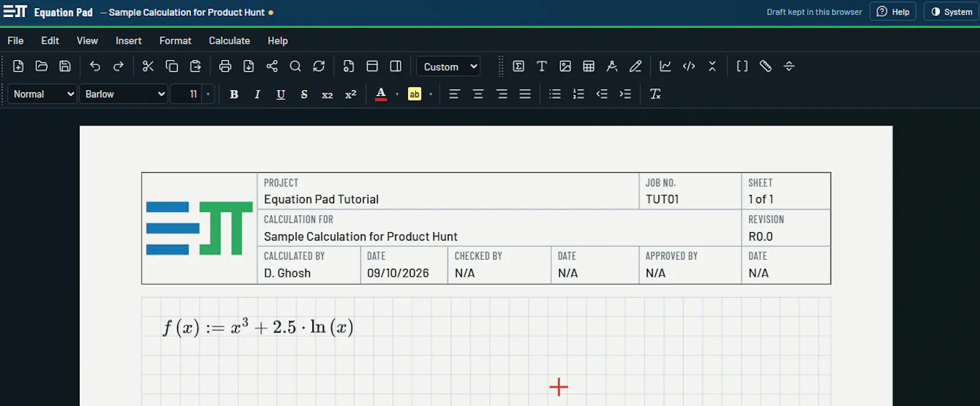Image resolution: width=980 pixels, height=406 pixels.
Task: Open the Normal paragraph style dropdown
Action: coord(42,94)
